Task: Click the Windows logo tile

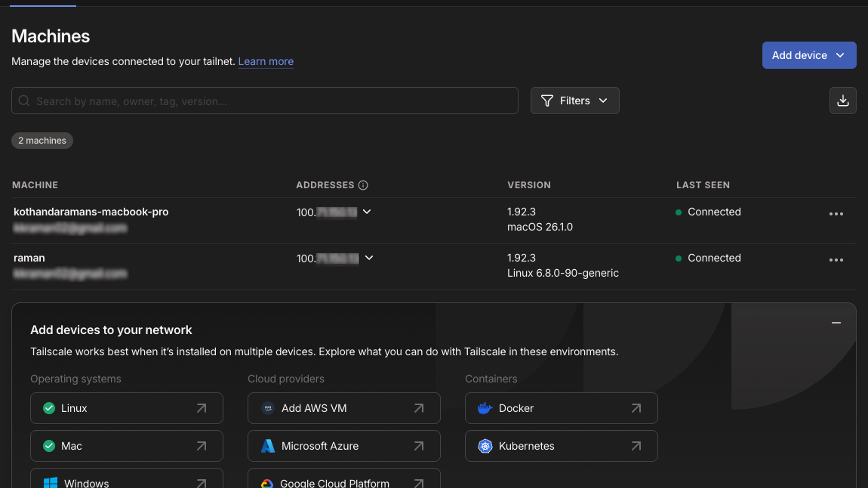Action: click(51, 483)
